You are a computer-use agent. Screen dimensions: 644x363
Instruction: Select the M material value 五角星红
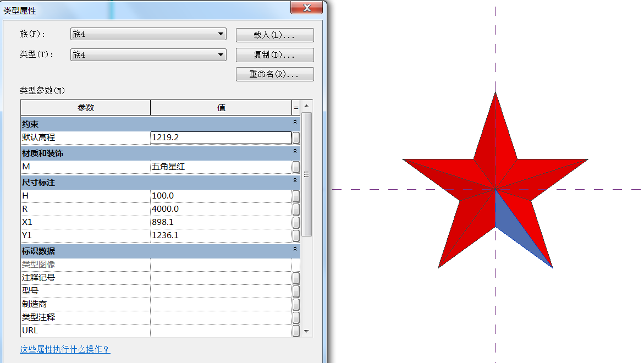221,167
